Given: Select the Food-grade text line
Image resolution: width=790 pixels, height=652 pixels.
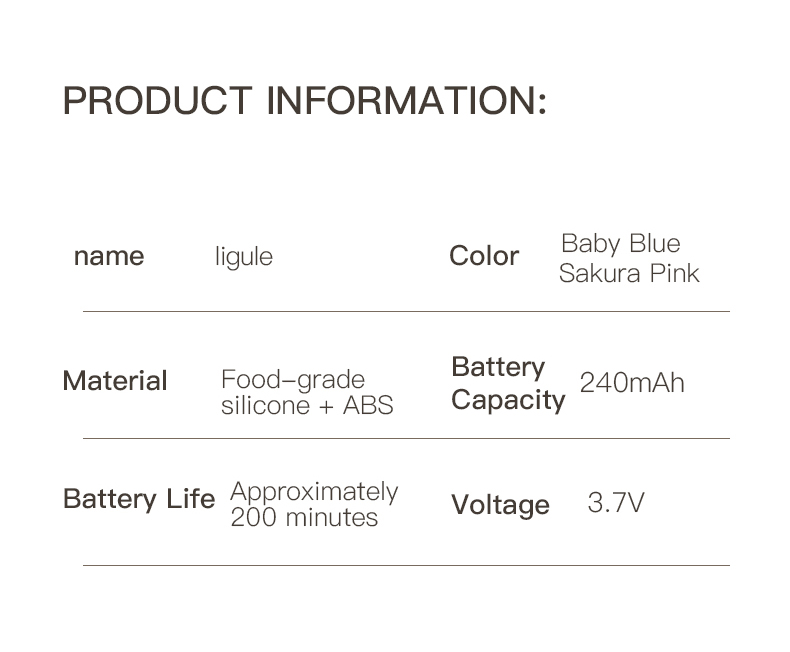Looking at the screenshot, I should (x=293, y=380).
